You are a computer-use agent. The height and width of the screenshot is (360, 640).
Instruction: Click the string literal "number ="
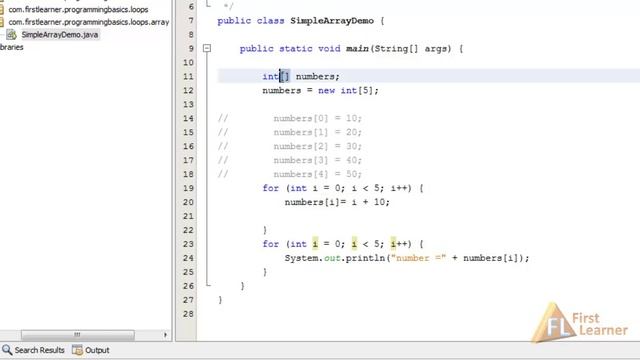[x=418, y=258]
